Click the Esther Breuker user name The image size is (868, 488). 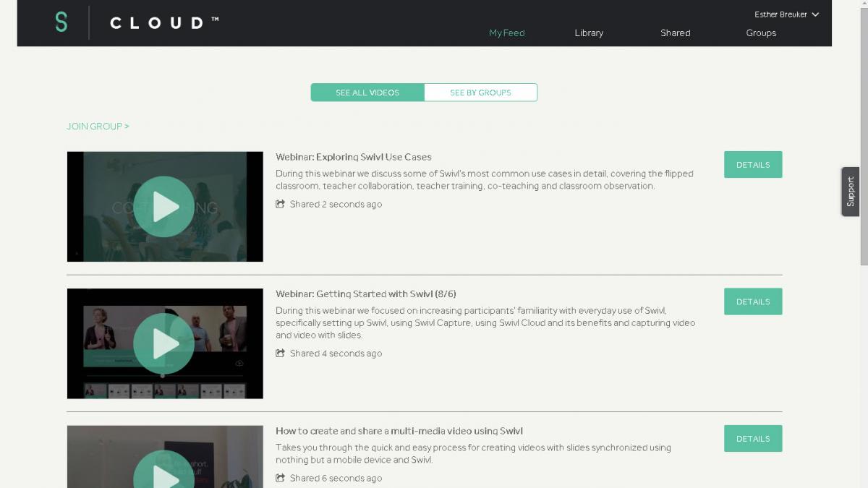pos(780,14)
